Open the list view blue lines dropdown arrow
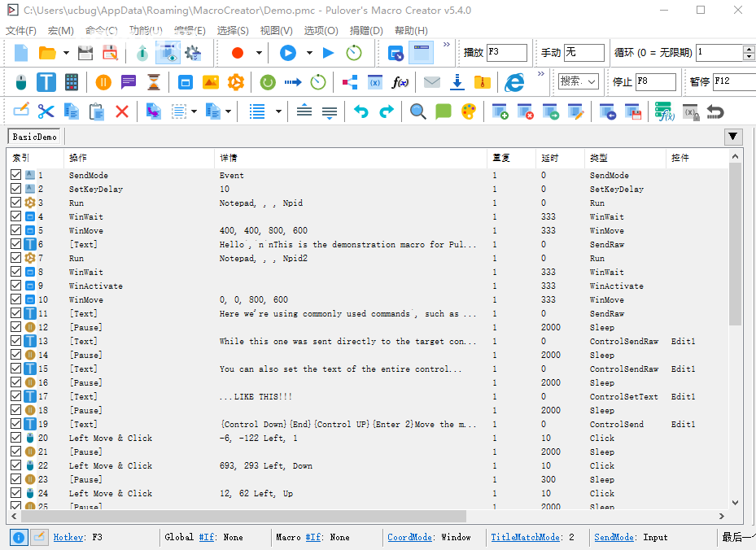Viewport: 756px width, 550px height. pos(278,111)
